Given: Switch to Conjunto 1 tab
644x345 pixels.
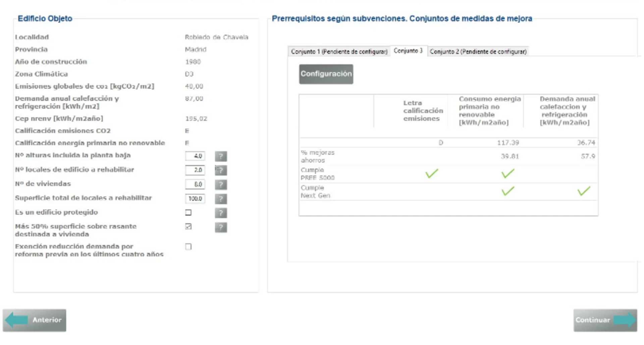Looking at the screenshot, I should click(339, 52).
